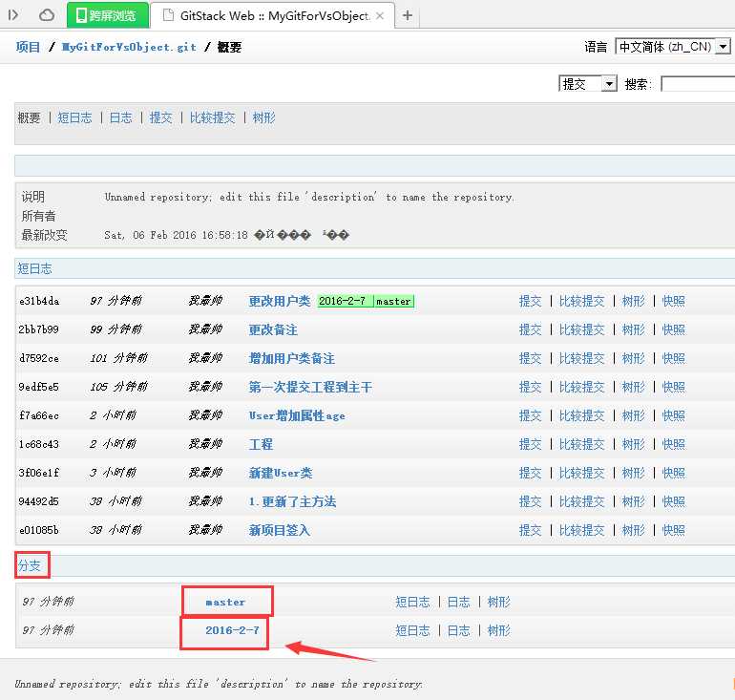Open commit 新建User类
The height and width of the screenshot is (700, 735).
[281, 473]
